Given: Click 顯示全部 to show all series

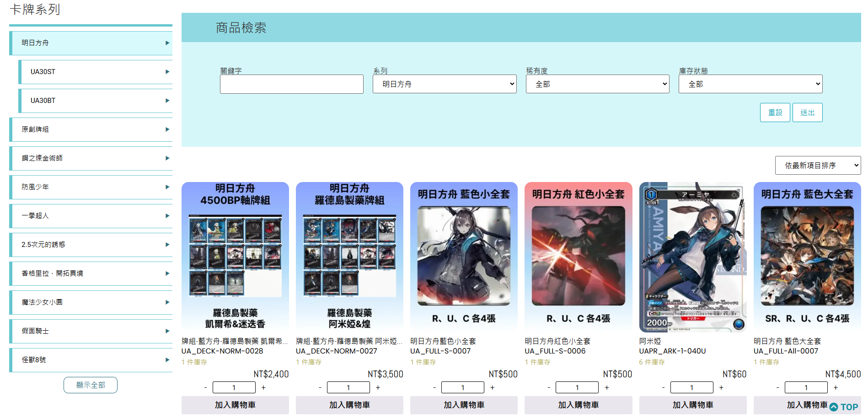Looking at the screenshot, I should pos(91,385).
